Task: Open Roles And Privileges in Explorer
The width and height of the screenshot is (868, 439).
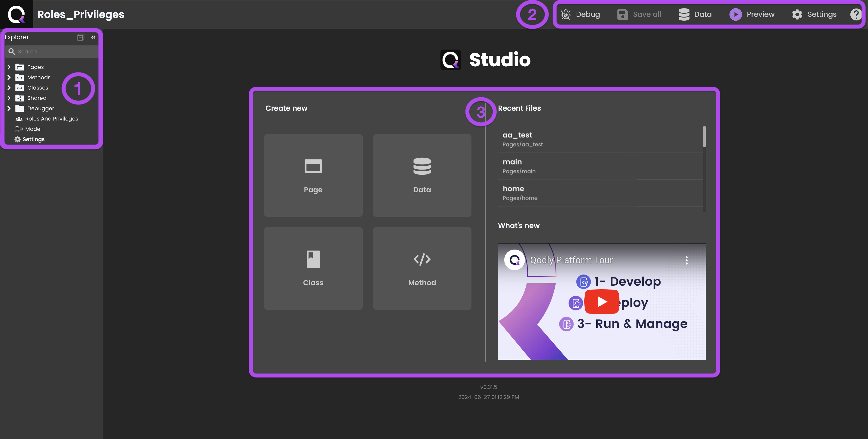Action: (x=51, y=118)
